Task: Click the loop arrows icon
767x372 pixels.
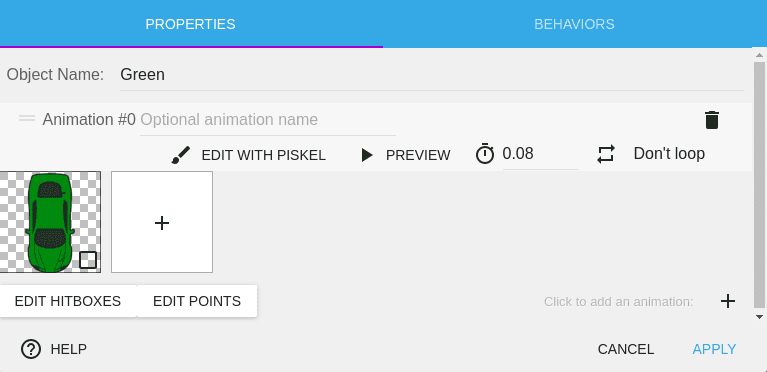Action: pyautogui.click(x=606, y=154)
